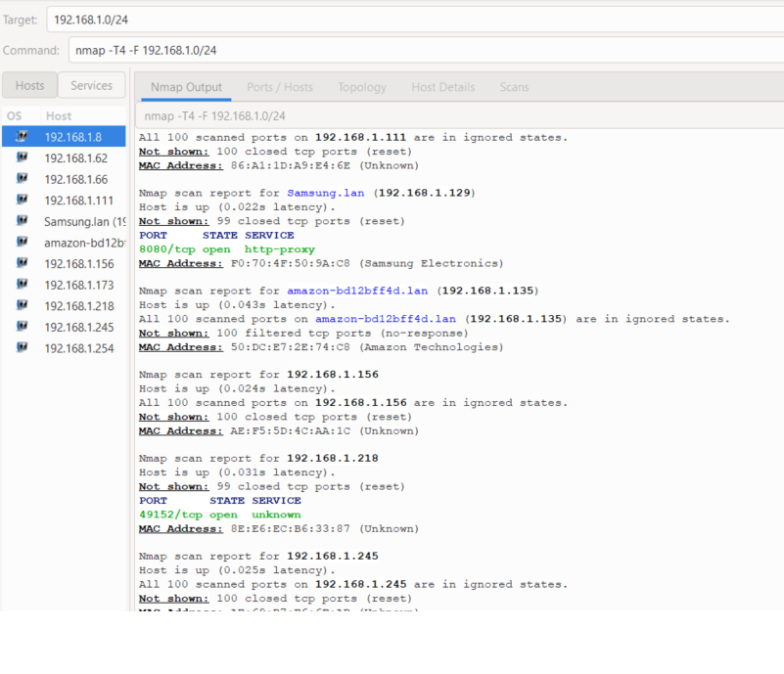Click Samsung.lan hostname in scan output
784x674 pixels.
pos(326,193)
